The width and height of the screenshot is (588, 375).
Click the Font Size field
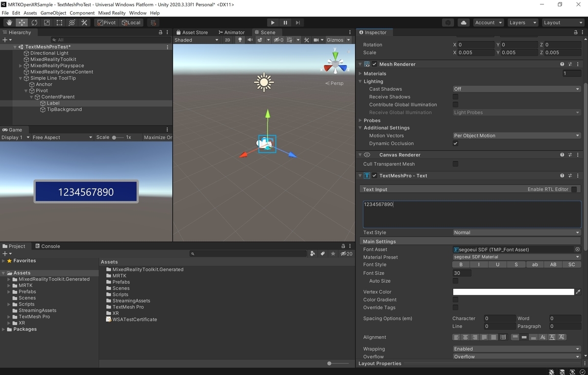462,273
